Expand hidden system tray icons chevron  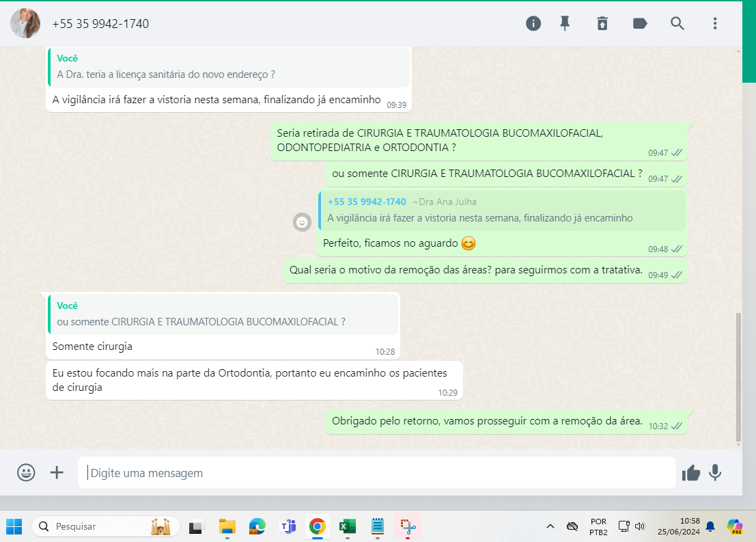(550, 526)
